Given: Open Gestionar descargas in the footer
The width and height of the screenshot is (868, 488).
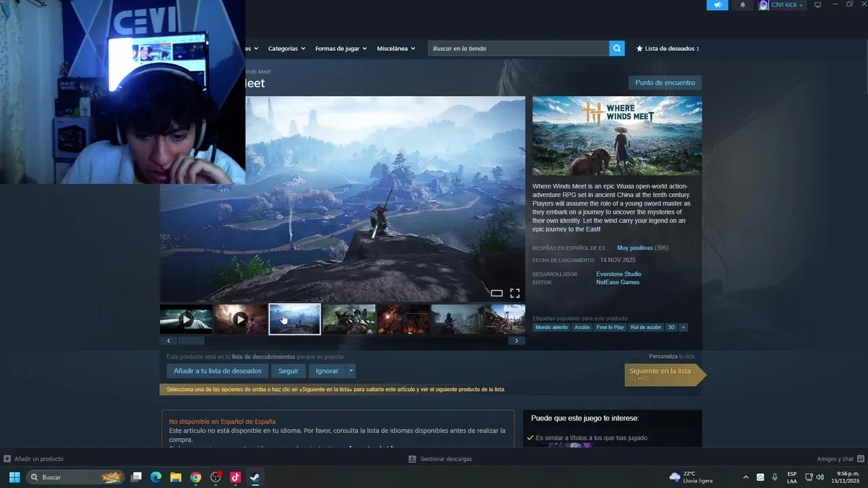Looking at the screenshot, I should click(x=440, y=459).
